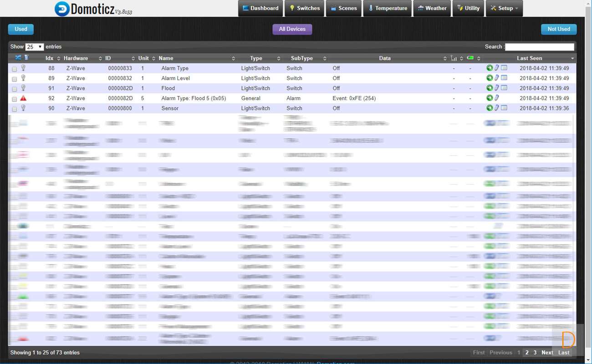Open the log icon for Flood device
Image resolution: width=592 pixels, height=364 pixels.
[x=504, y=88]
